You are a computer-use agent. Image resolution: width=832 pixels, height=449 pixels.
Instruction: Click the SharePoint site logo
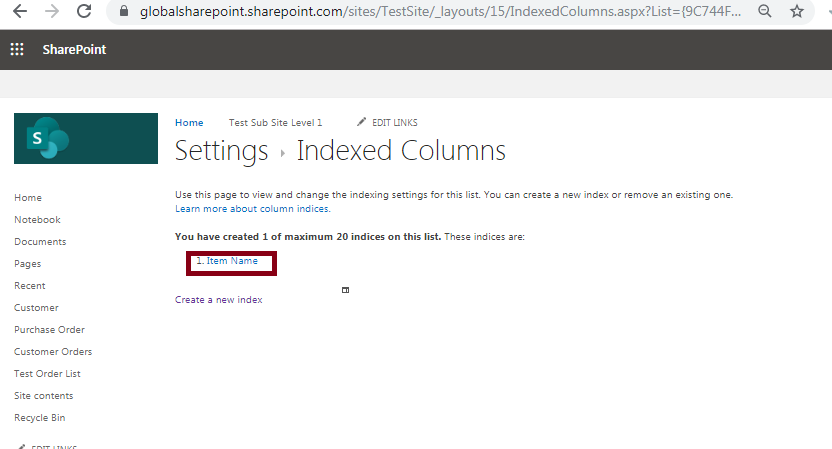[86, 138]
